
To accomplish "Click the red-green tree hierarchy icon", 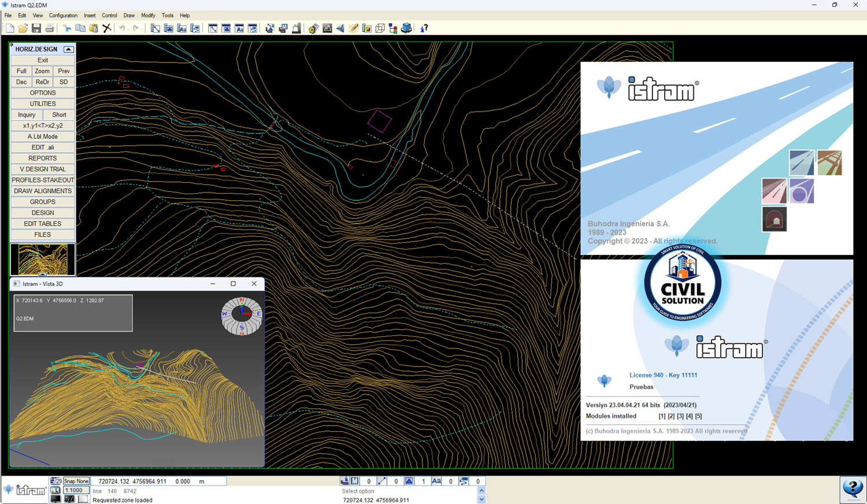I will (x=394, y=28).
